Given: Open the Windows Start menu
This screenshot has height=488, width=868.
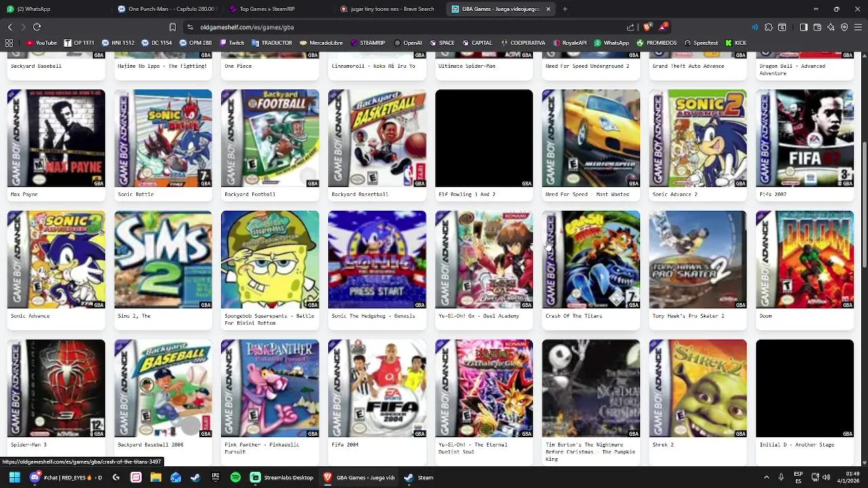Looking at the screenshot, I should [14, 477].
